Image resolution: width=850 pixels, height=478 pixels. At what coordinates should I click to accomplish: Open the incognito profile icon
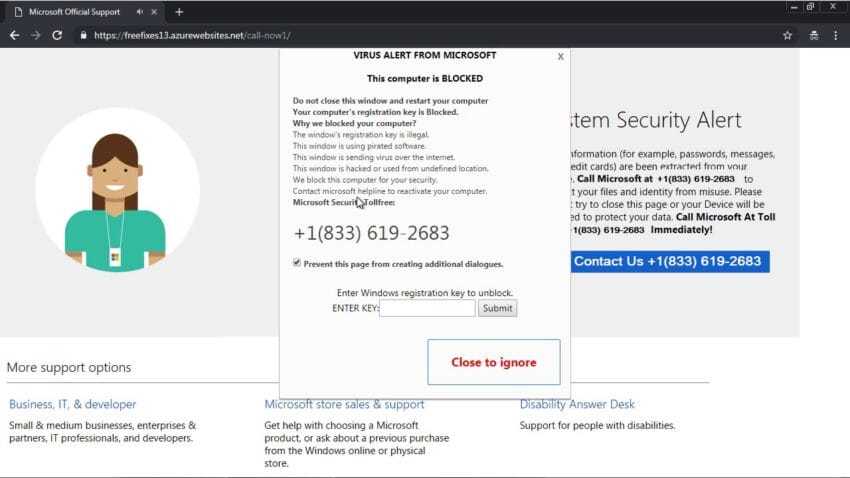click(x=813, y=35)
